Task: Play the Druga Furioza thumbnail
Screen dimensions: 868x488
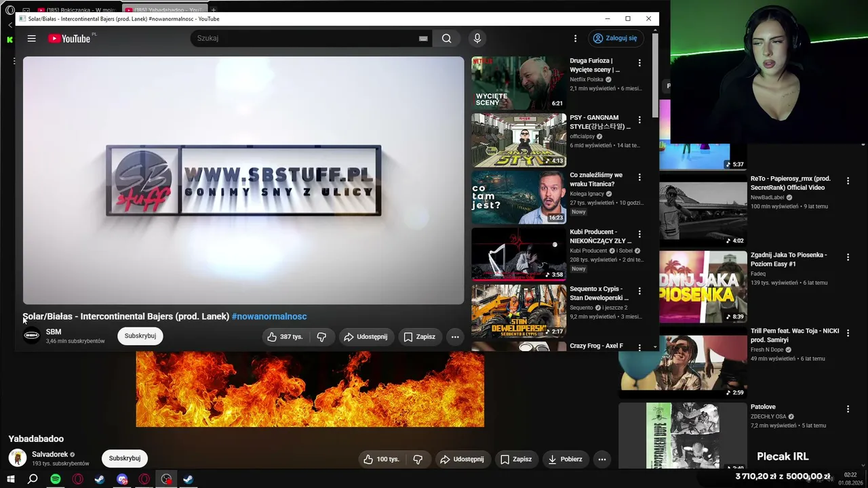Action: tap(519, 83)
